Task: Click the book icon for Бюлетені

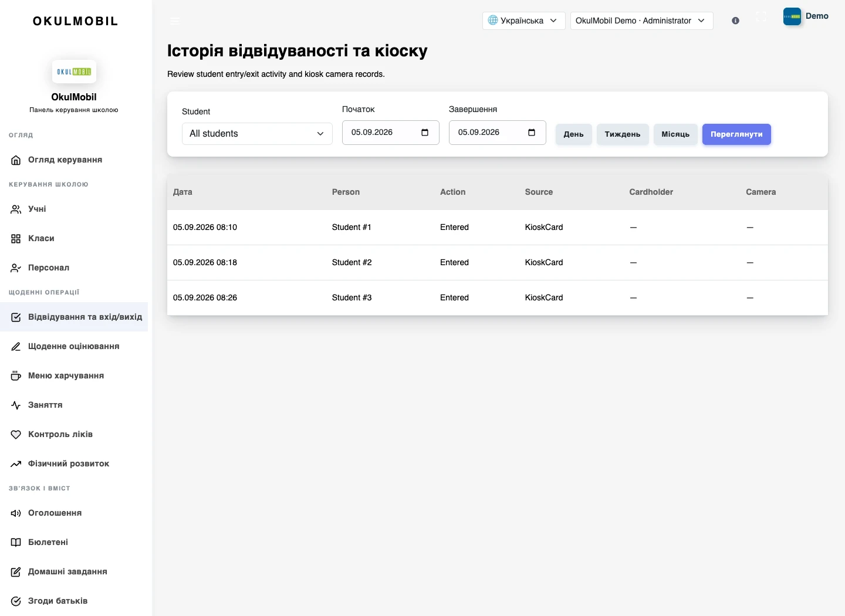Action: (16, 542)
